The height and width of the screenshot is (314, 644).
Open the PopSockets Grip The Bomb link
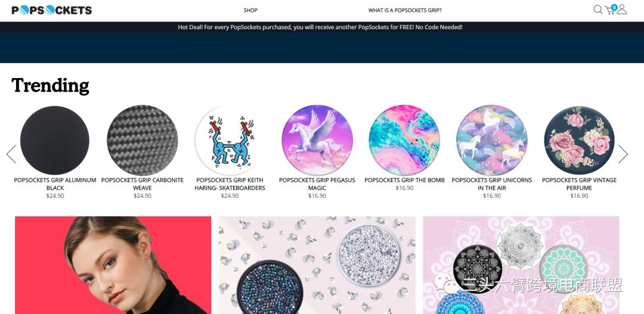click(404, 180)
